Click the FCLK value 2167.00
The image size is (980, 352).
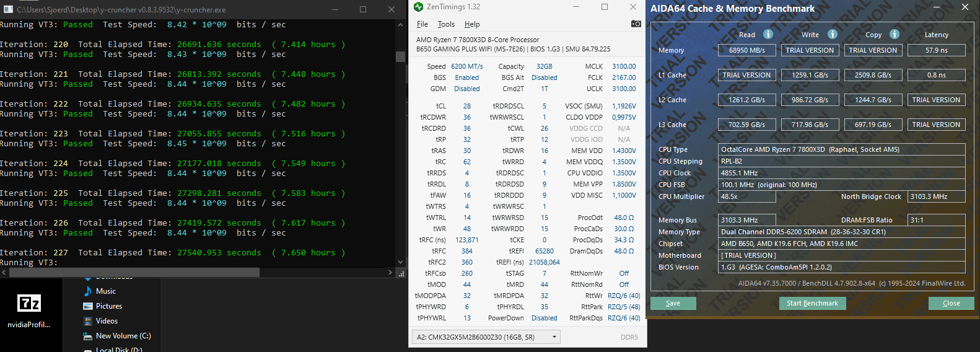(x=624, y=77)
